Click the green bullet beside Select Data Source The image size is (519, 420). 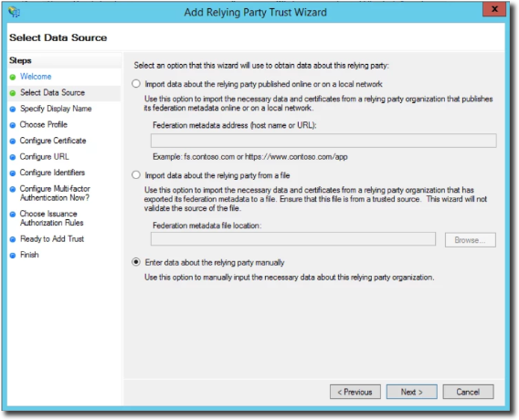13,93
